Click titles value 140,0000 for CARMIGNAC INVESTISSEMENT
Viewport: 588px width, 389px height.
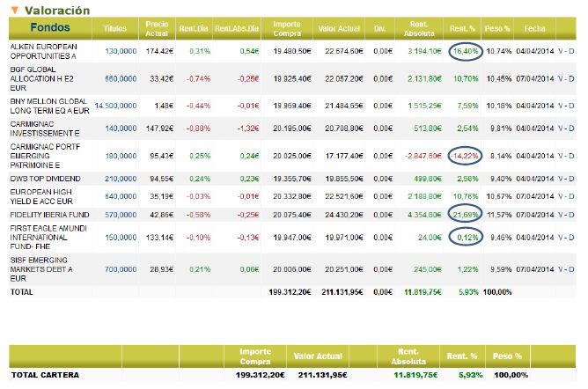point(121,128)
